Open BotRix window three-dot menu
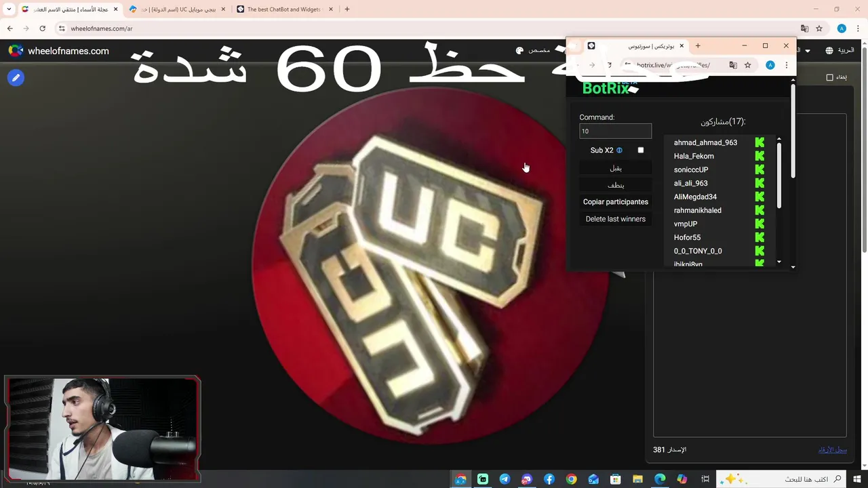Screen dimensions: 868x488 point(786,65)
